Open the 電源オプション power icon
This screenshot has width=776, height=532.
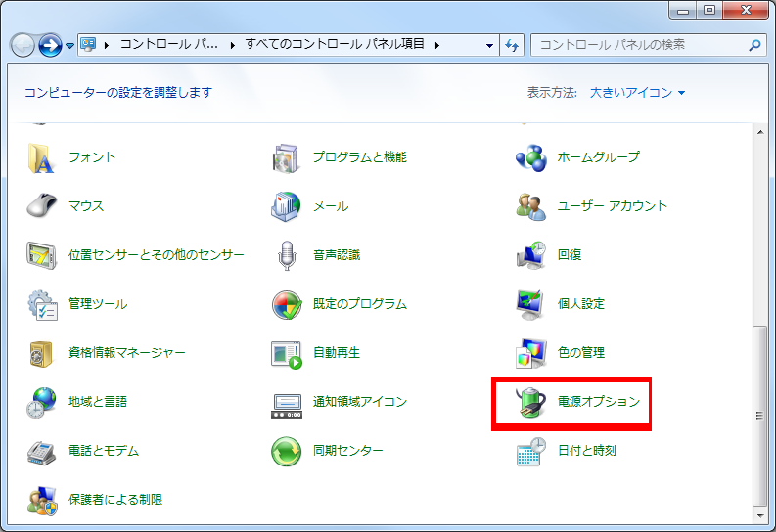pos(531,402)
